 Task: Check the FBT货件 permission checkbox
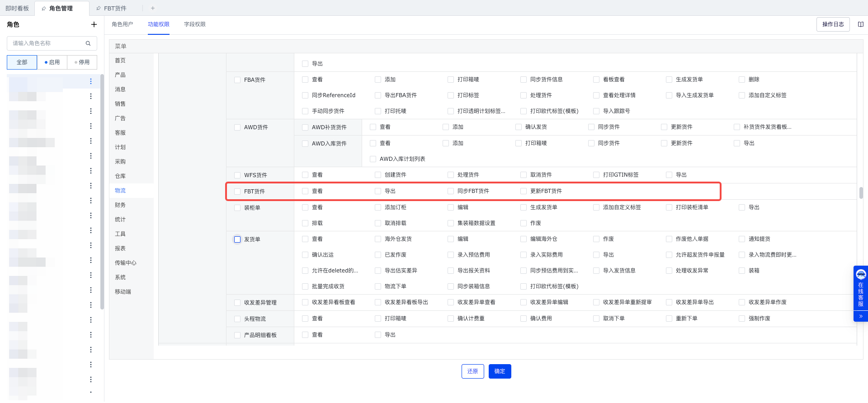237,192
